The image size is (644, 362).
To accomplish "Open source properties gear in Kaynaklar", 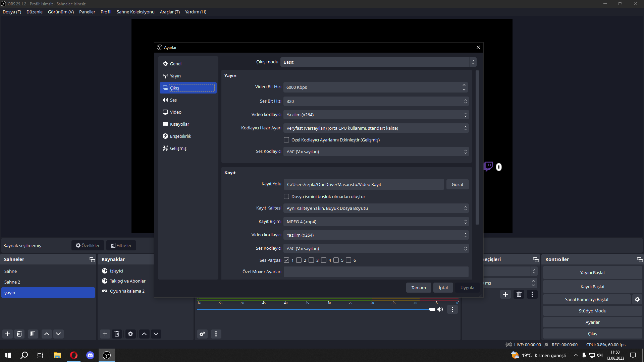I will [130, 334].
